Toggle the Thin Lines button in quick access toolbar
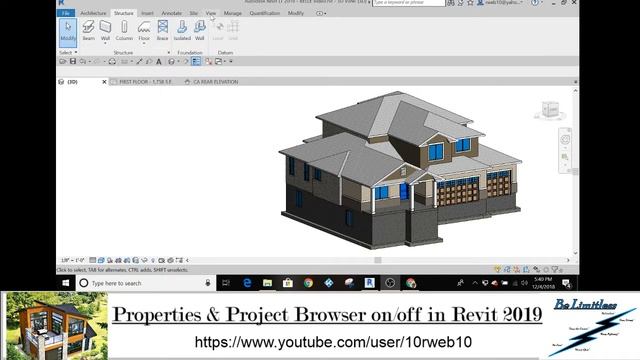 (196, 62)
